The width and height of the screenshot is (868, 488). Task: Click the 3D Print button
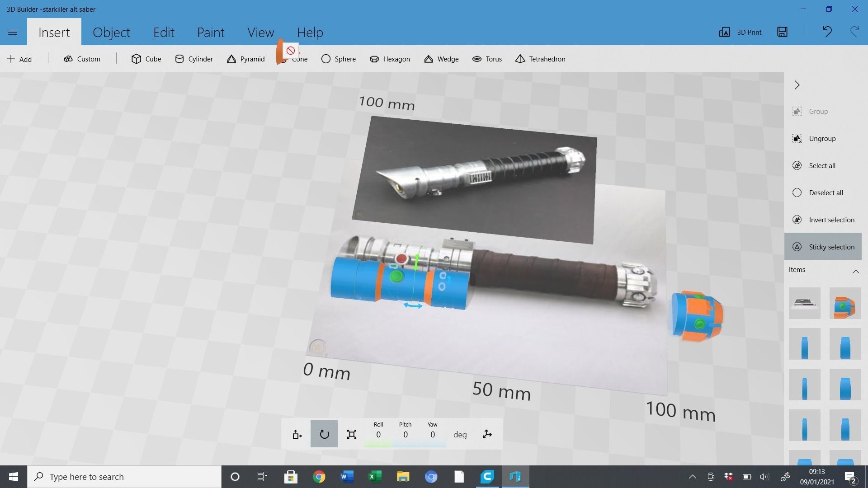740,32
